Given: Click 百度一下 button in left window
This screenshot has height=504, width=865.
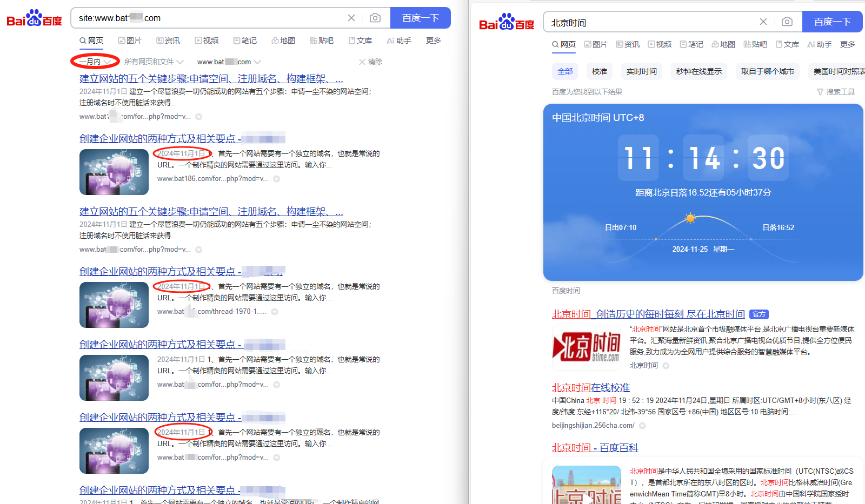Looking at the screenshot, I should [421, 18].
